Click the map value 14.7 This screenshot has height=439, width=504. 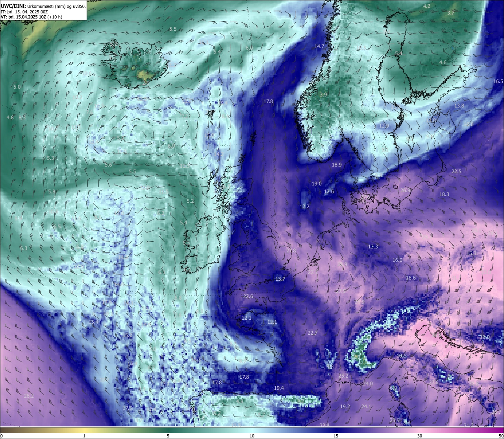[x=319, y=46]
